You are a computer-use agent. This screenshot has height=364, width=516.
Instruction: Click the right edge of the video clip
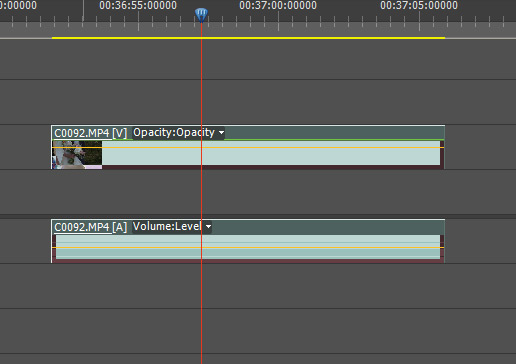pos(444,147)
